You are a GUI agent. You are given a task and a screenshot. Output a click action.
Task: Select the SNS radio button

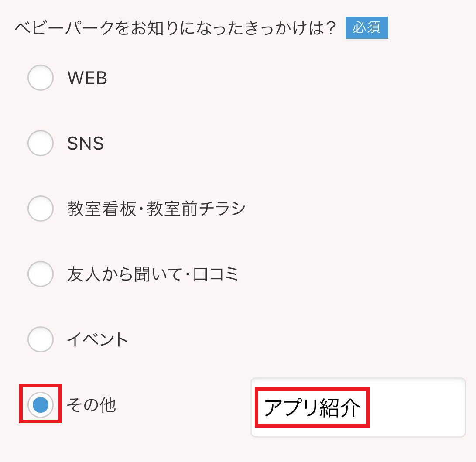[41, 143]
